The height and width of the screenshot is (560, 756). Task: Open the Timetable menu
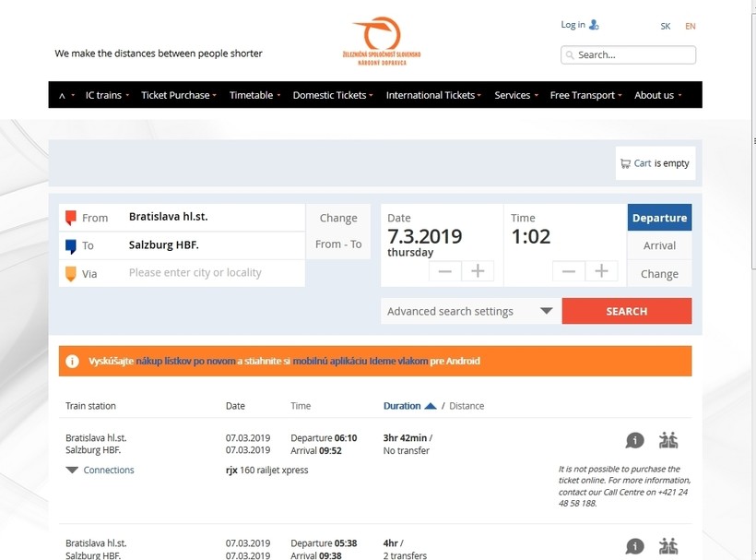pyautogui.click(x=254, y=95)
